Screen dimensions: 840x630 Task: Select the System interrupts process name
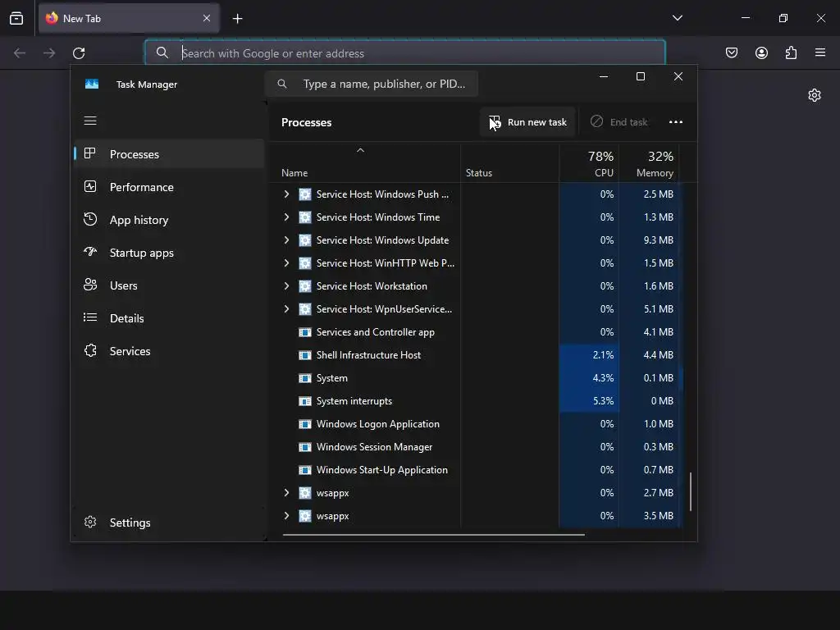(354, 401)
